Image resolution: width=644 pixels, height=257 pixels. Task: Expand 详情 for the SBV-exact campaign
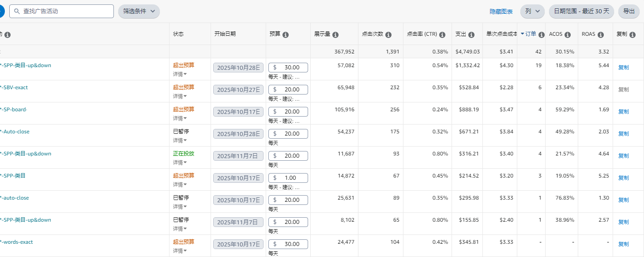click(x=180, y=96)
